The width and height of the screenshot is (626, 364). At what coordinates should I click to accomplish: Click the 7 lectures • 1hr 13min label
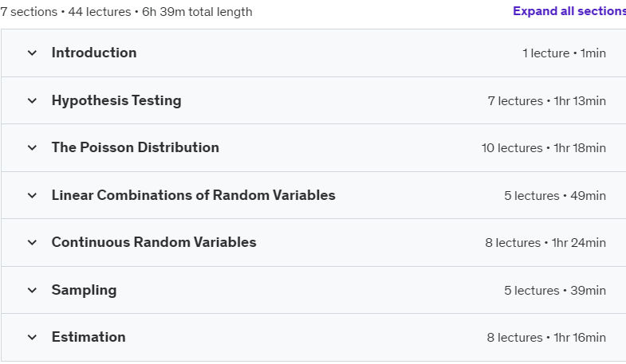[x=547, y=101]
